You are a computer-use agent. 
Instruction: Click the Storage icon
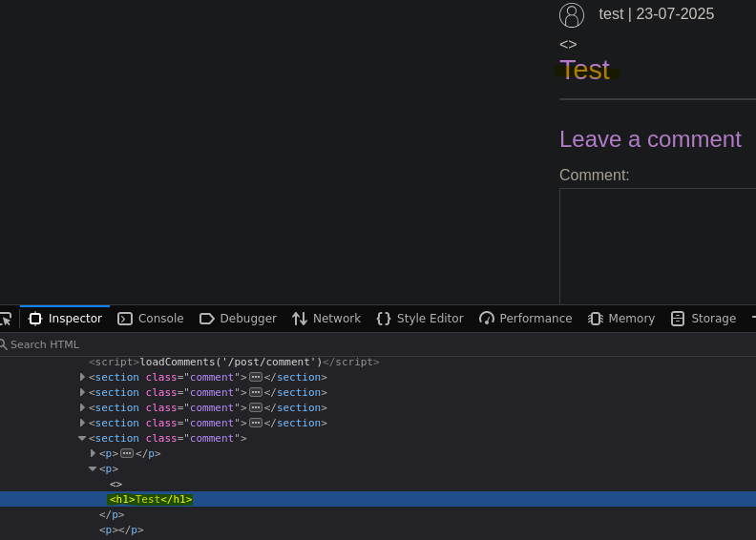coord(678,319)
